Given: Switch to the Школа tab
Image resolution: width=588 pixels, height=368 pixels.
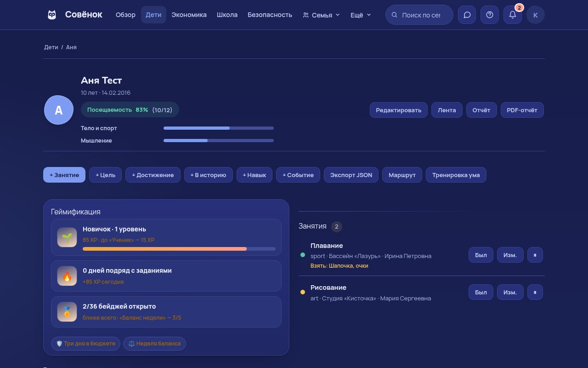Looking at the screenshot, I should pos(227,15).
